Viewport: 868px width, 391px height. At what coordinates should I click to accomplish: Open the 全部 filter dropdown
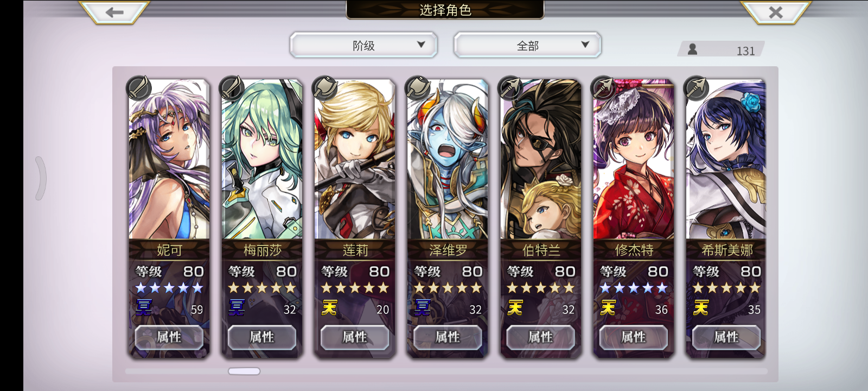point(527,45)
